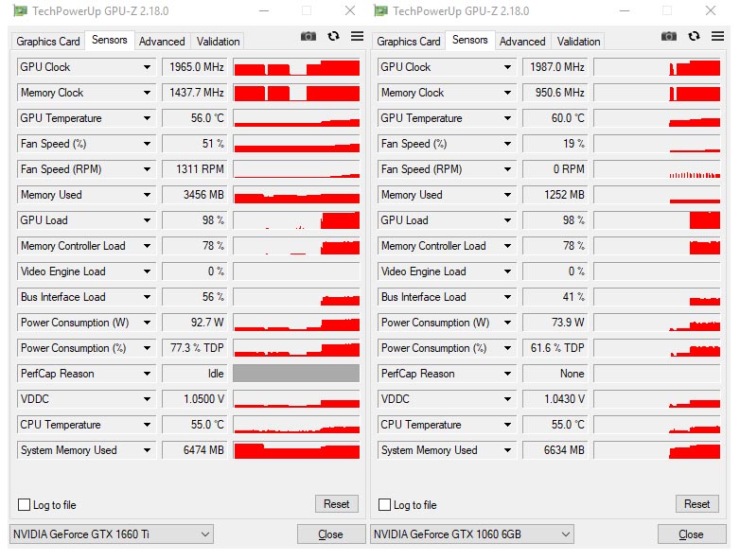Viewport: 740px width, 560px height.
Task: Open Fan Speed (%) dropdown in left window
Action: click(x=147, y=144)
